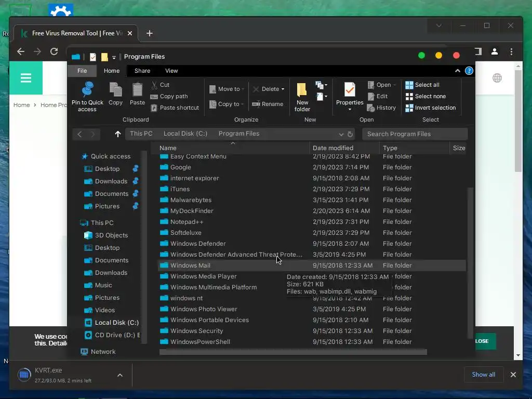Open Quick Access Toolbar customize dropdown
This screenshot has width=532, height=399.
point(114,57)
